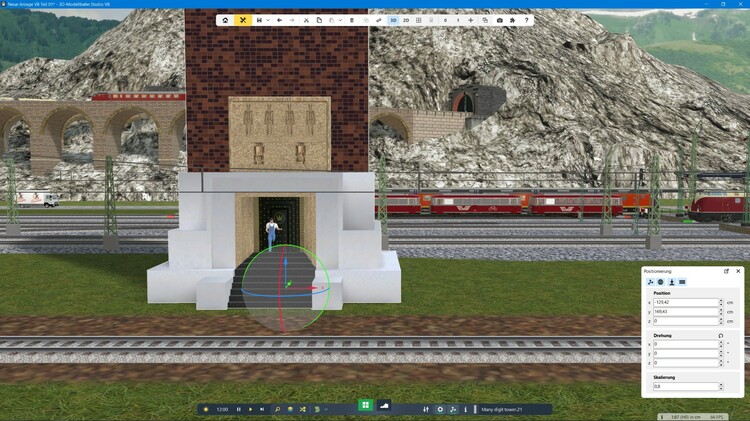Open the additional window icon

coord(485,20)
